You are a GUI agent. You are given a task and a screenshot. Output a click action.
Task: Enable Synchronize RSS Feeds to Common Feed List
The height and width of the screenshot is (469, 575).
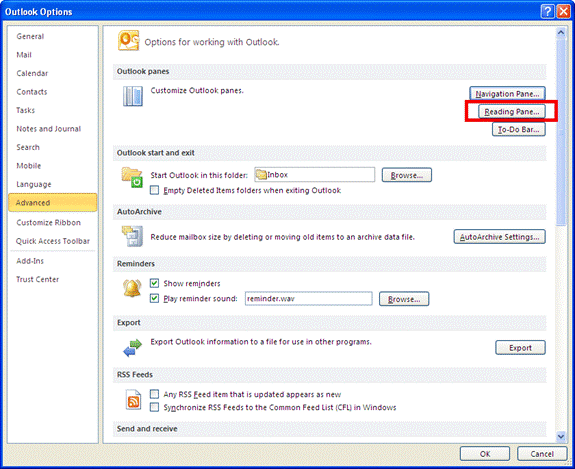click(x=154, y=407)
